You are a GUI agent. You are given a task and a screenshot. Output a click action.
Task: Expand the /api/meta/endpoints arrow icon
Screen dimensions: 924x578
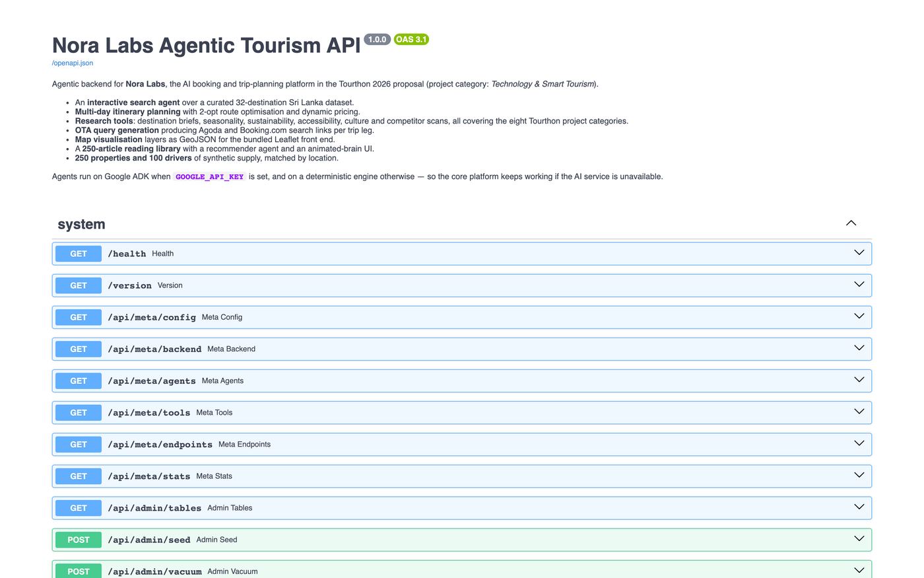click(859, 443)
